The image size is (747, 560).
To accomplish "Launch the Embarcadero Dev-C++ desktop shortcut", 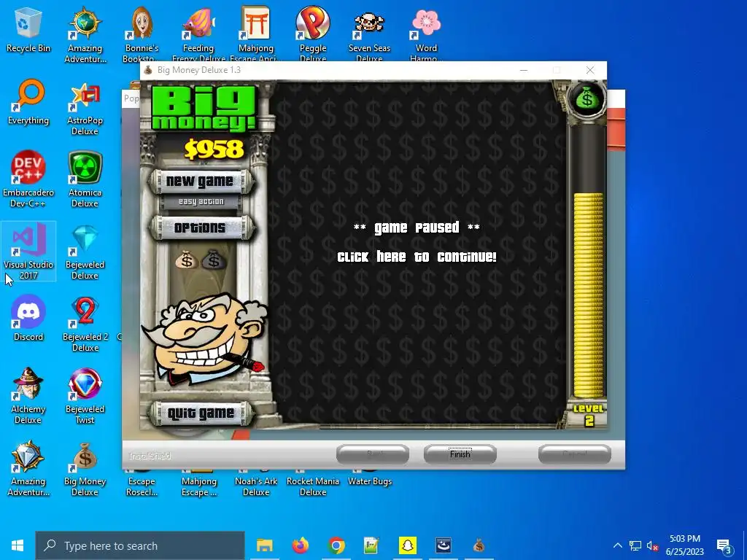I will pyautogui.click(x=28, y=179).
